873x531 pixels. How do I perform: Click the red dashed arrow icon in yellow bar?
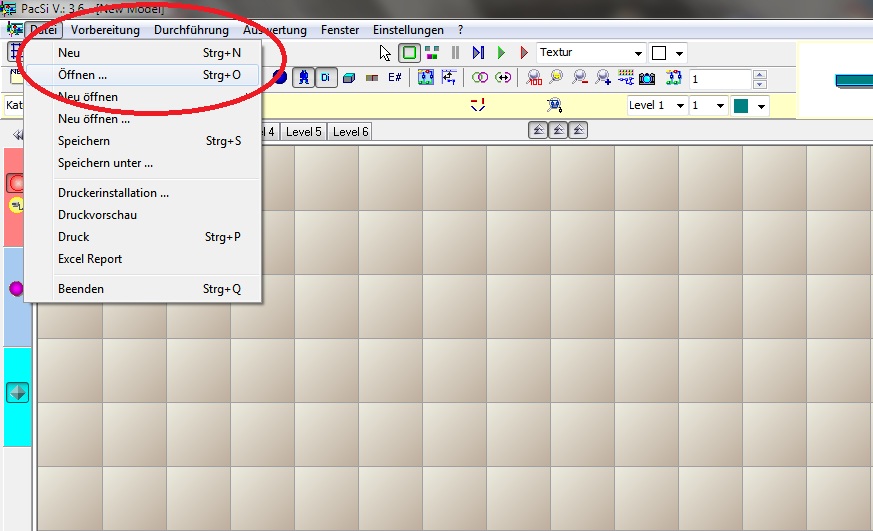(478, 104)
